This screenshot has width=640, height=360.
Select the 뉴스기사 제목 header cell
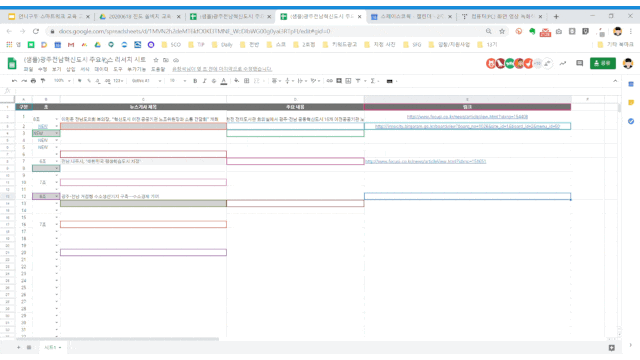pos(143,107)
